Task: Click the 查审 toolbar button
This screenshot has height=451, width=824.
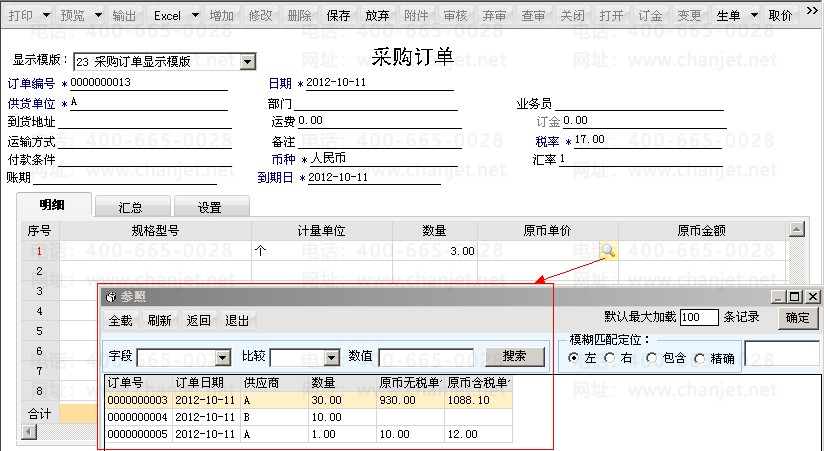Action: tap(533, 16)
